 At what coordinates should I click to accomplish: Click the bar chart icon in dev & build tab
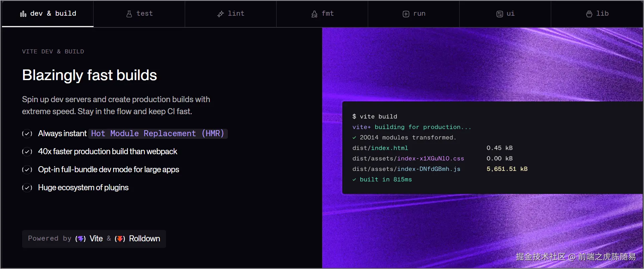23,14
